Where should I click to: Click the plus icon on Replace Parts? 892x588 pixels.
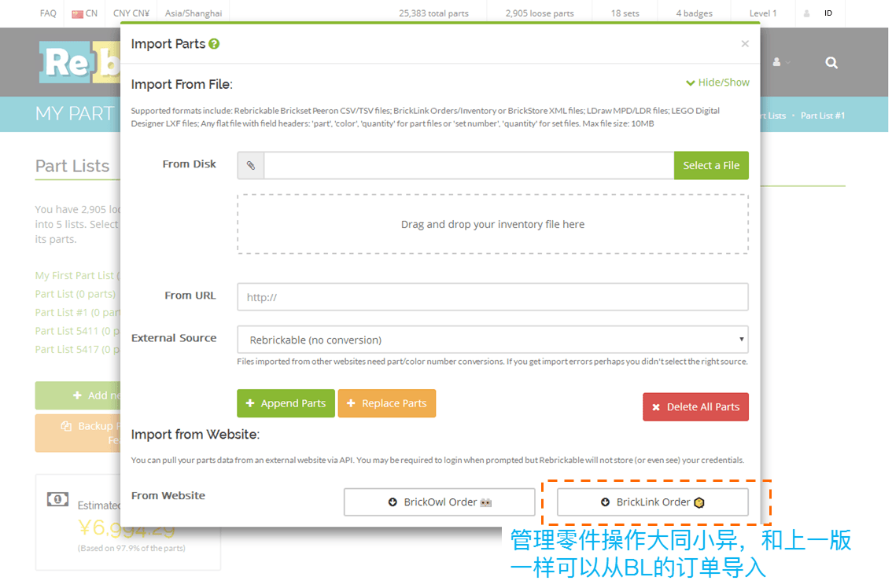(351, 403)
